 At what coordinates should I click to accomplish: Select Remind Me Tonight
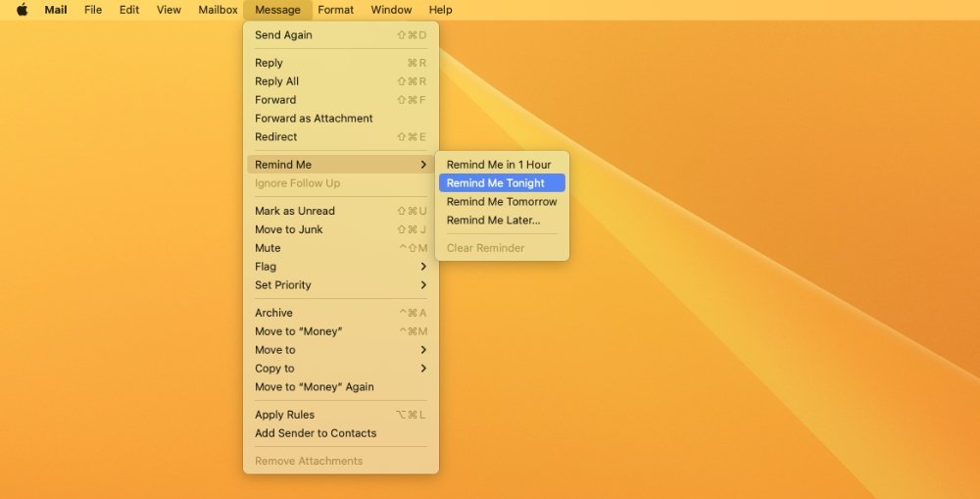click(502, 183)
